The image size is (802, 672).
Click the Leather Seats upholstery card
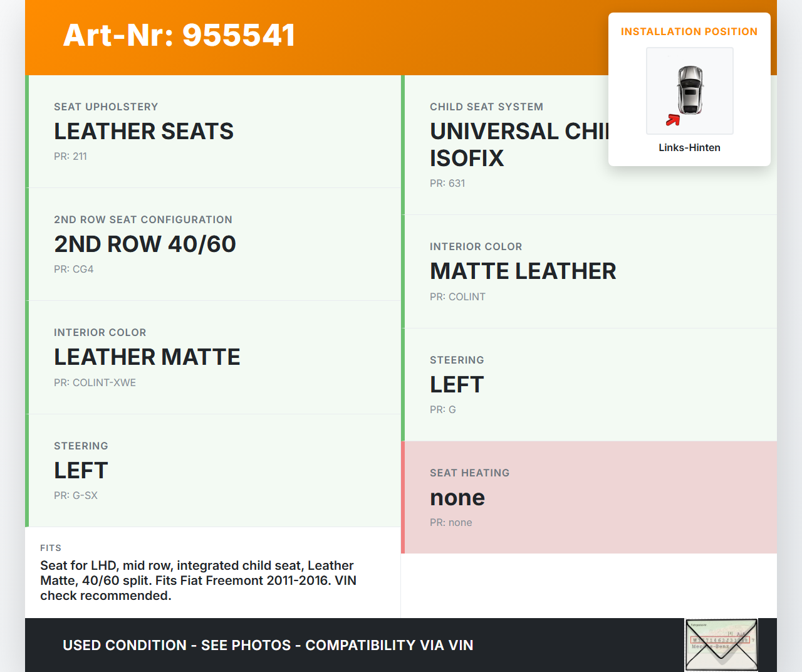213,132
